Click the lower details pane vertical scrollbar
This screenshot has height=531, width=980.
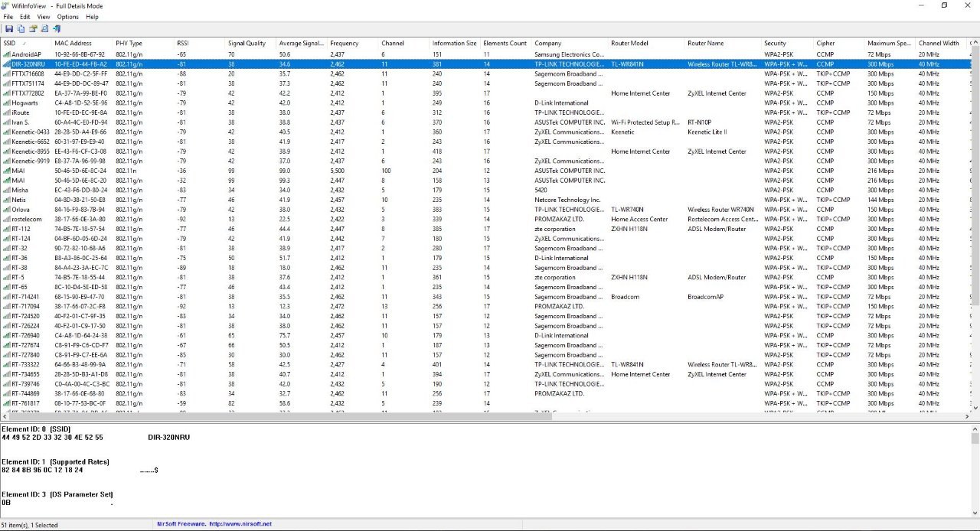click(x=975, y=471)
